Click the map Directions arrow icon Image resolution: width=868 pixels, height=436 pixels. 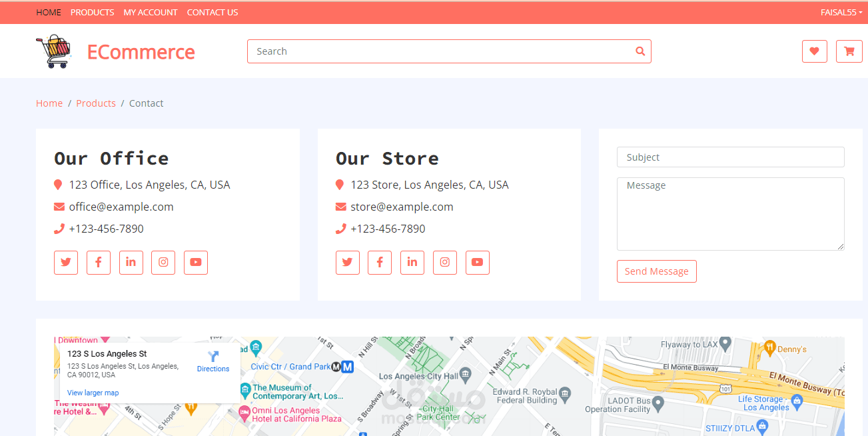[x=213, y=357]
